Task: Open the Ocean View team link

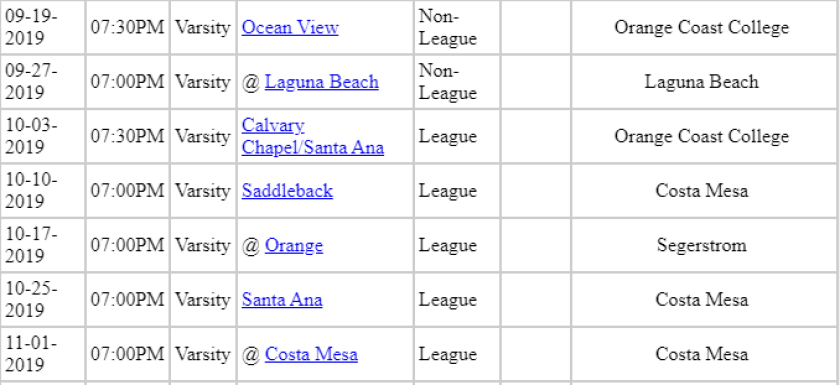Action: tap(290, 27)
